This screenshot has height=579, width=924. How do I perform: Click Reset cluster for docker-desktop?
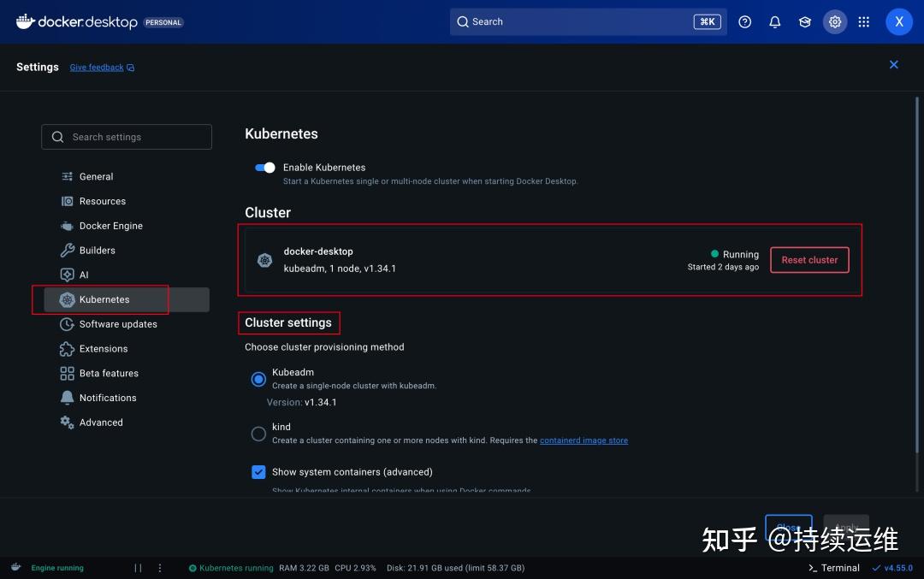pos(808,259)
